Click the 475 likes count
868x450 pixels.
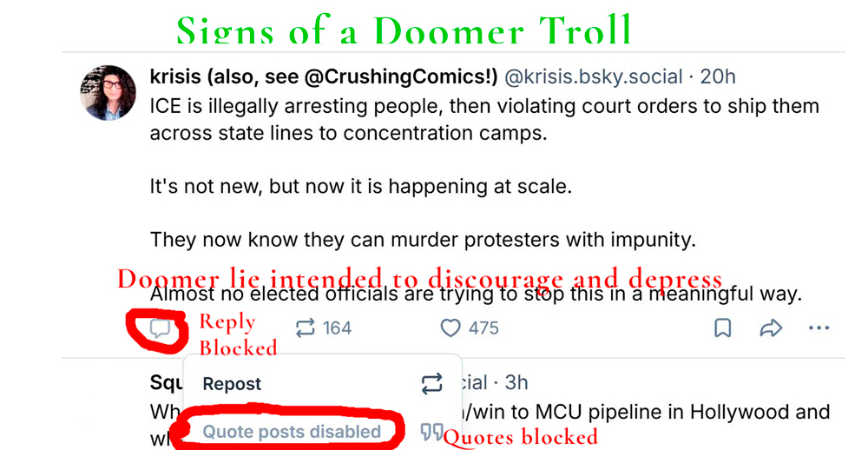[483, 328]
